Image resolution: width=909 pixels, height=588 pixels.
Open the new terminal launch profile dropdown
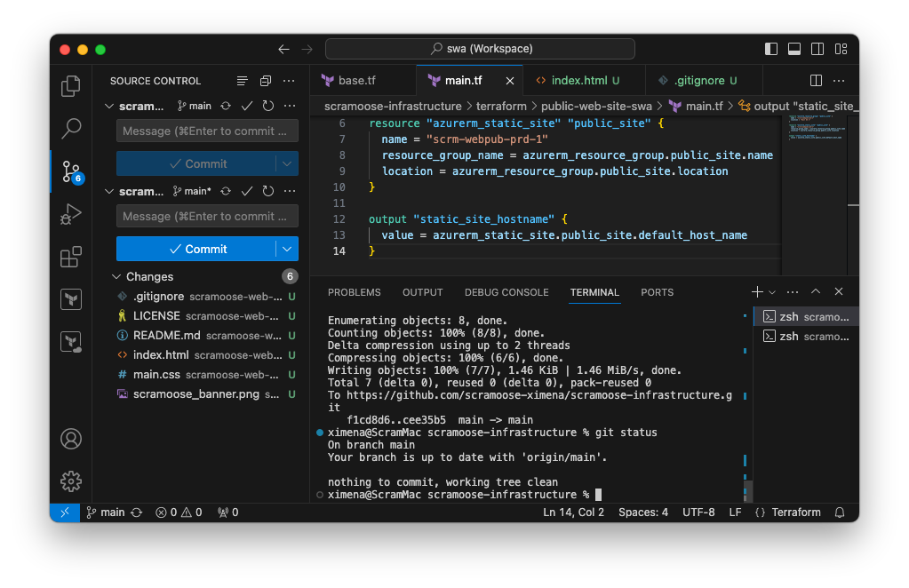tap(772, 292)
